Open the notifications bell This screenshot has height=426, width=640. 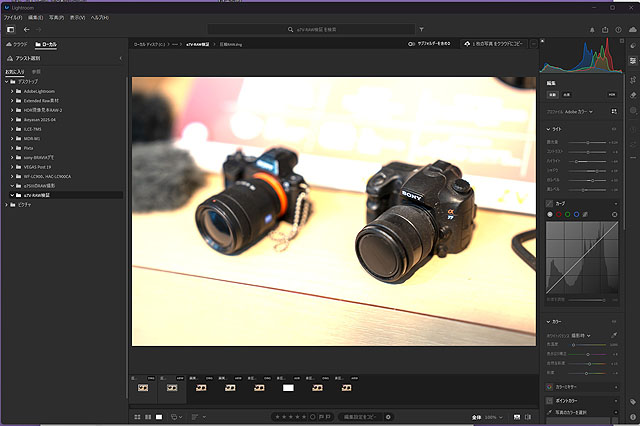point(592,29)
